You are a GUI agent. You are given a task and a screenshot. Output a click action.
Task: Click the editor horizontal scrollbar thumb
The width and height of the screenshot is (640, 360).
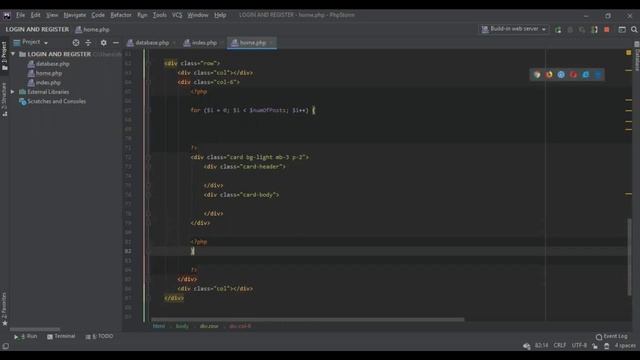(x=307, y=319)
